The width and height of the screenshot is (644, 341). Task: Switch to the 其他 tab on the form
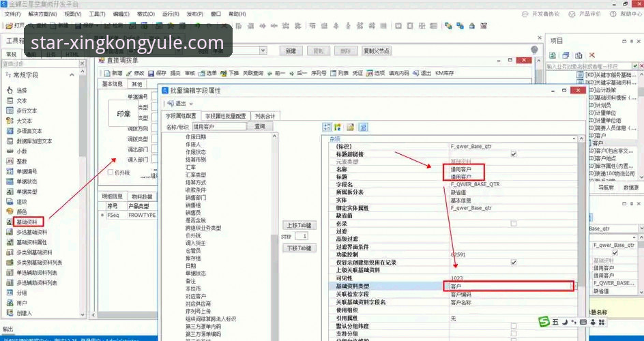point(136,84)
